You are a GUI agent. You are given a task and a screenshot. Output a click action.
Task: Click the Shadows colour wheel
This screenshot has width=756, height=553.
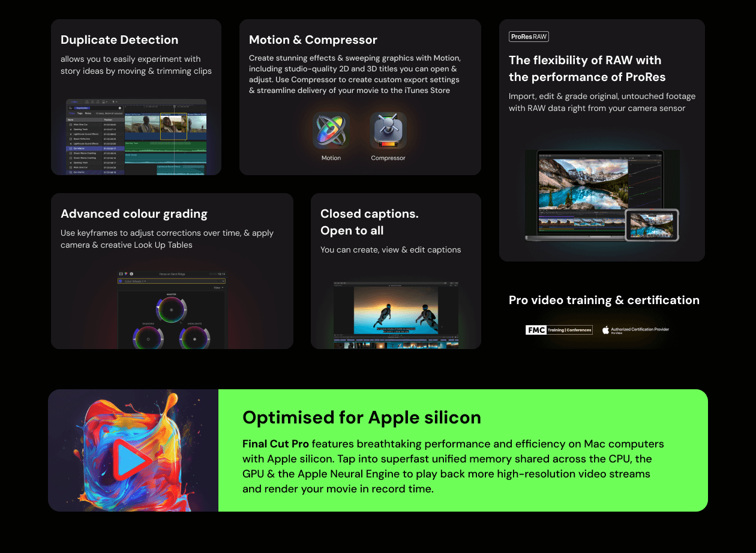(148, 338)
